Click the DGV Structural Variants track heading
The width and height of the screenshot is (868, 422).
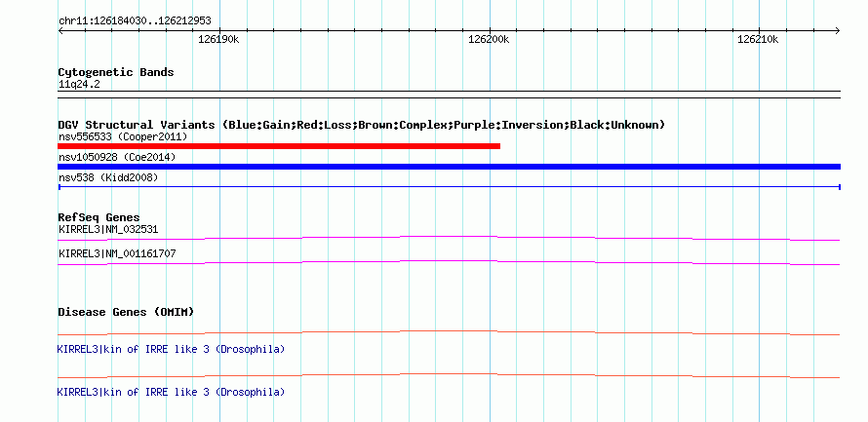[x=361, y=125]
